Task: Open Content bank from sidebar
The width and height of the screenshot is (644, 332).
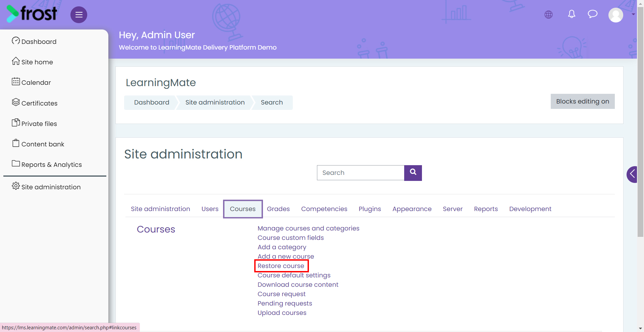Action: 38,144
